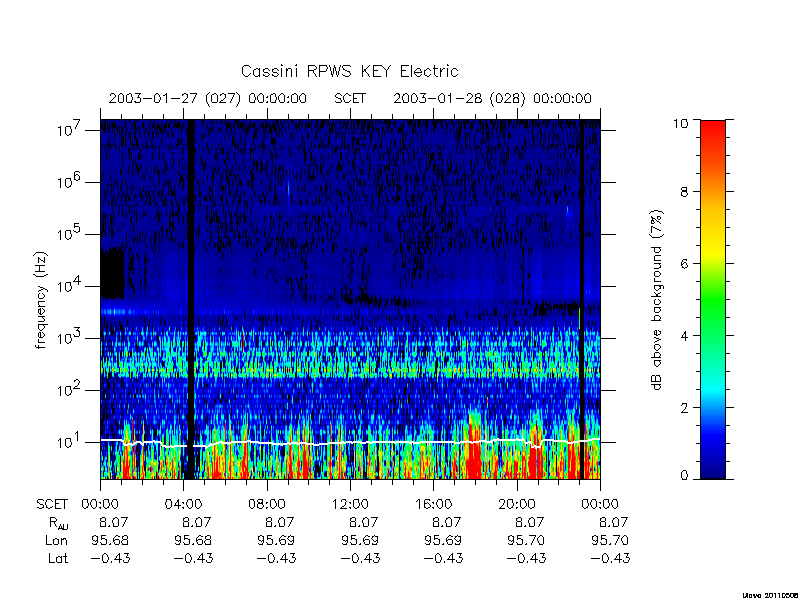This screenshot has width=800, height=600.
Task: Select the 10^3 frequency axis label
Action: point(71,337)
